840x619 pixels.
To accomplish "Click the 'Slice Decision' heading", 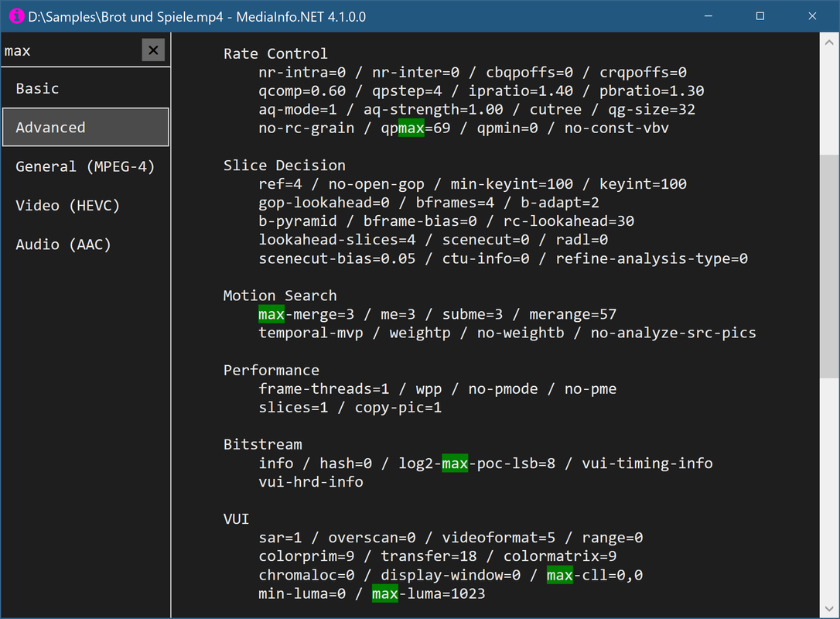I will pyautogui.click(x=285, y=165).
